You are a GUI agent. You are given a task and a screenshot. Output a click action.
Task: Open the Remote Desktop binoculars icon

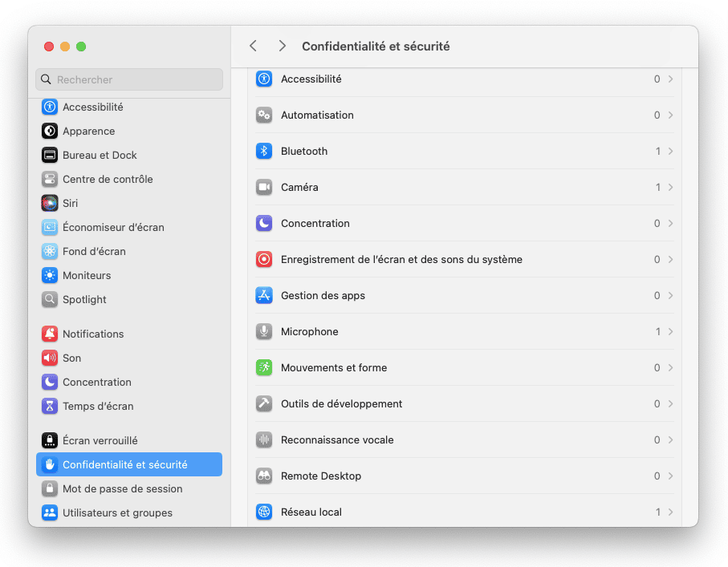pos(264,476)
